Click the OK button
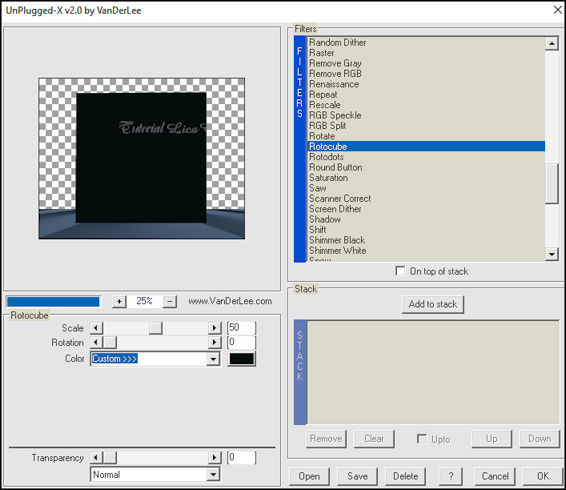The width and height of the screenshot is (566, 490). click(543, 476)
